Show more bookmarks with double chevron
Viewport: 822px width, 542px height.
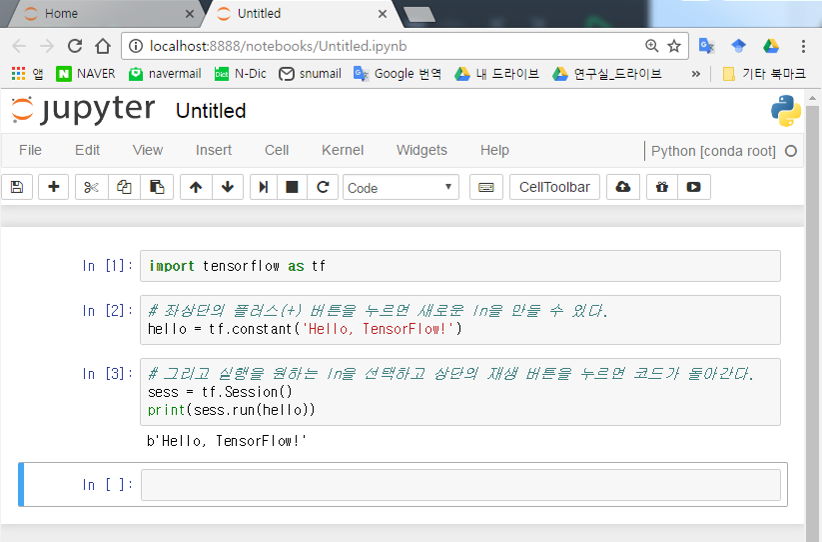[696, 74]
